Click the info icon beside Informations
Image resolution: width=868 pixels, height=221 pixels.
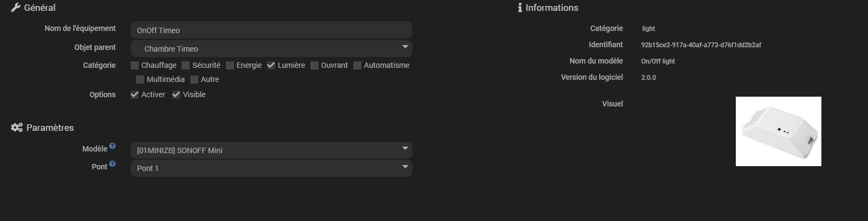520,8
